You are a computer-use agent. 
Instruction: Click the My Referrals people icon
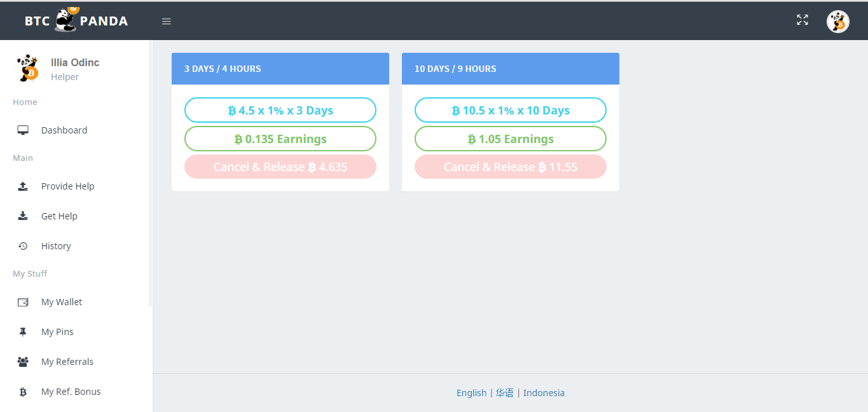coord(23,362)
